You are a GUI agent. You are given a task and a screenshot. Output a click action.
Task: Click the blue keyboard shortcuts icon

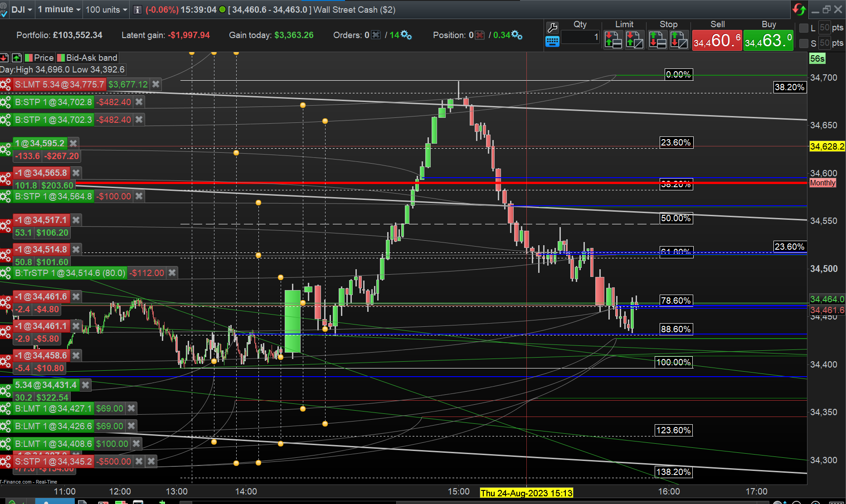[552, 42]
